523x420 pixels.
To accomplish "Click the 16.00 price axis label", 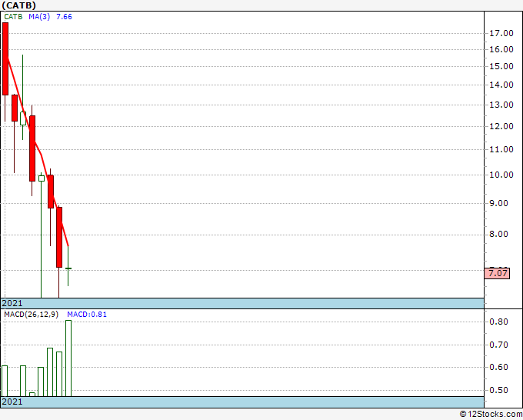I will [x=501, y=49].
